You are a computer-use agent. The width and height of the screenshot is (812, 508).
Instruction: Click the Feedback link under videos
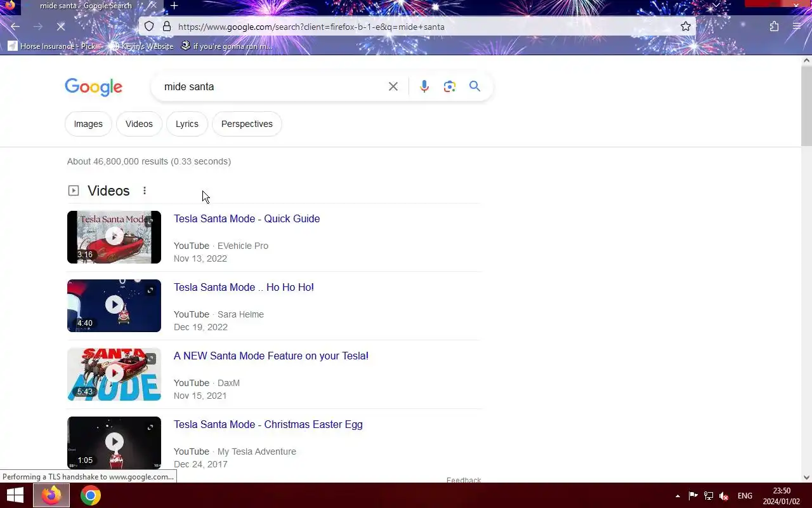coord(464,479)
